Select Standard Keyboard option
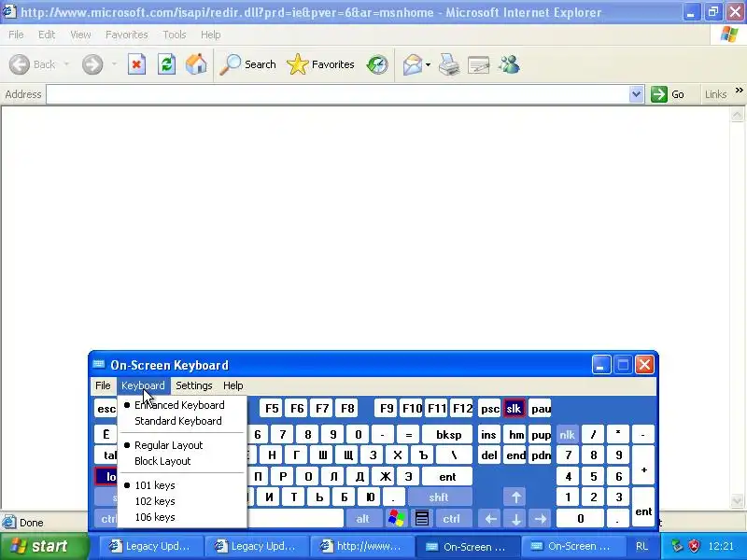Viewport: 747px width, 560px height. [182, 421]
